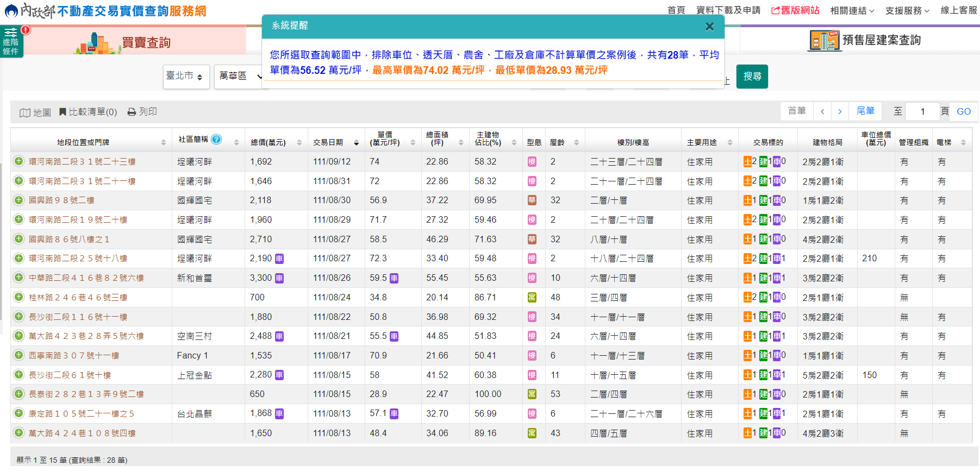Open the 舊版網站 link
Image resolution: width=980 pixels, height=472 pixels.
pos(795,10)
